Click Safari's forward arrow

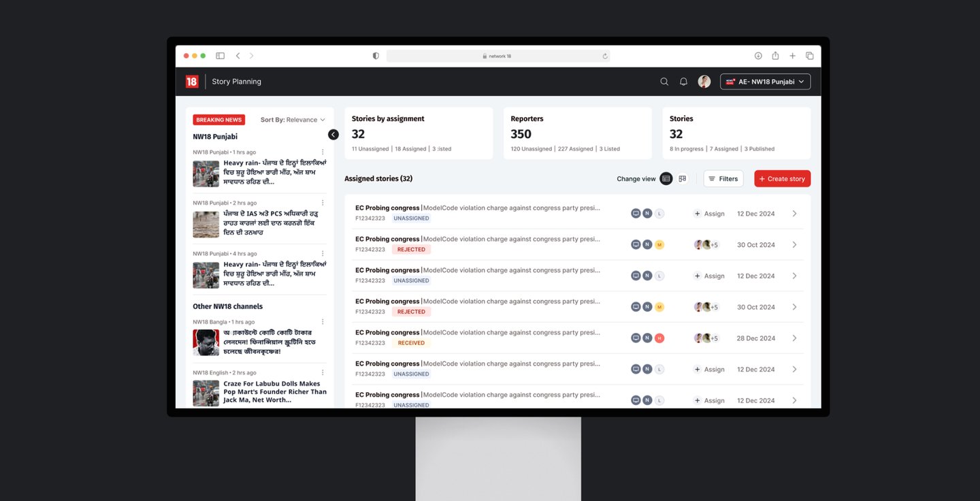pos(251,56)
